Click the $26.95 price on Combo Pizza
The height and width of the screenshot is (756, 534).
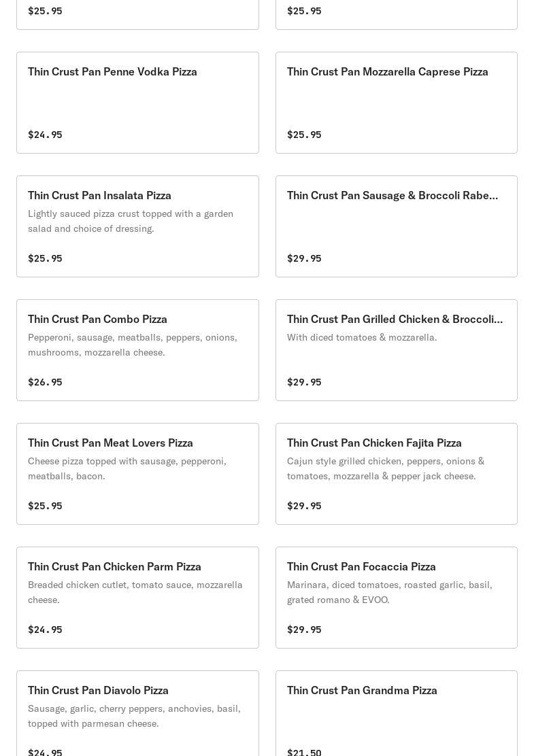45,382
